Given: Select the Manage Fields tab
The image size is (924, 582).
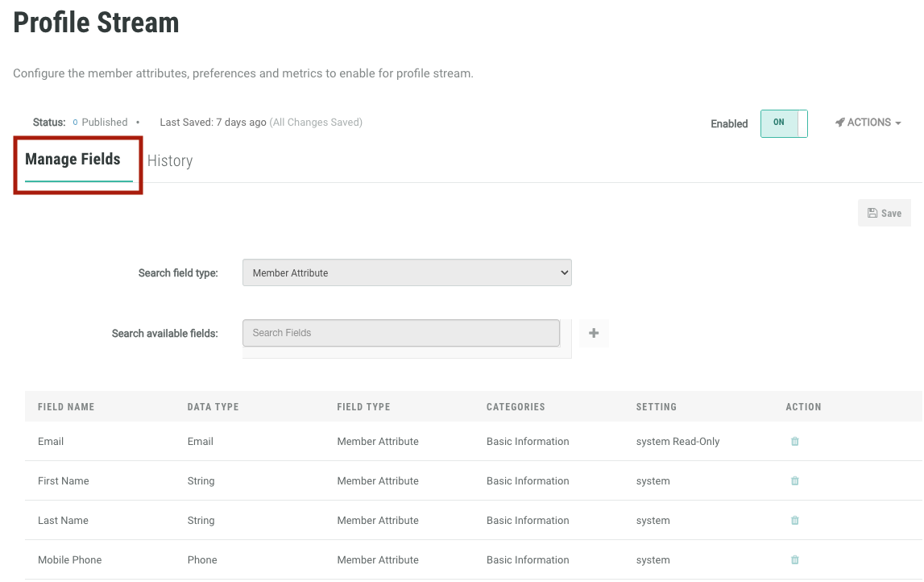Looking at the screenshot, I should pyautogui.click(x=73, y=160).
